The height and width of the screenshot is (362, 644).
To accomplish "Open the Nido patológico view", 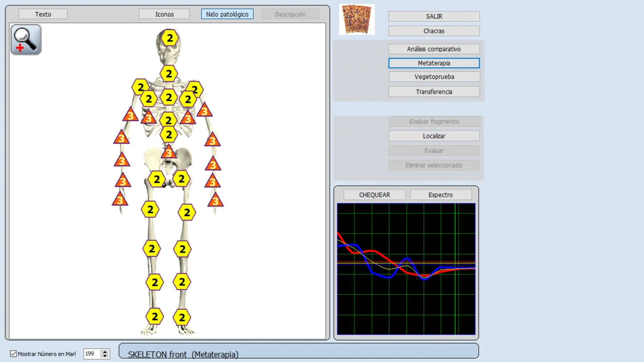I will click(227, 14).
